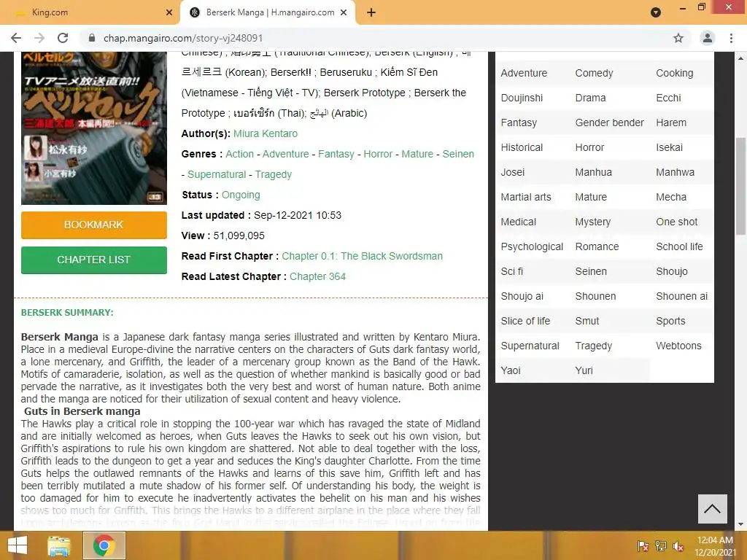
Task: Select Josei in the genre sidebar
Action: click(x=513, y=172)
